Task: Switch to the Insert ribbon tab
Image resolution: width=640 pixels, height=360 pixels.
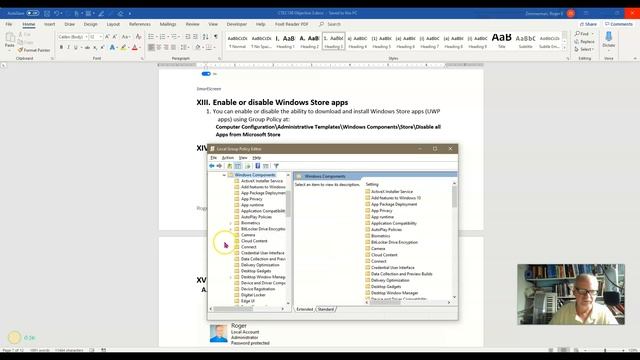Action: (x=49, y=24)
